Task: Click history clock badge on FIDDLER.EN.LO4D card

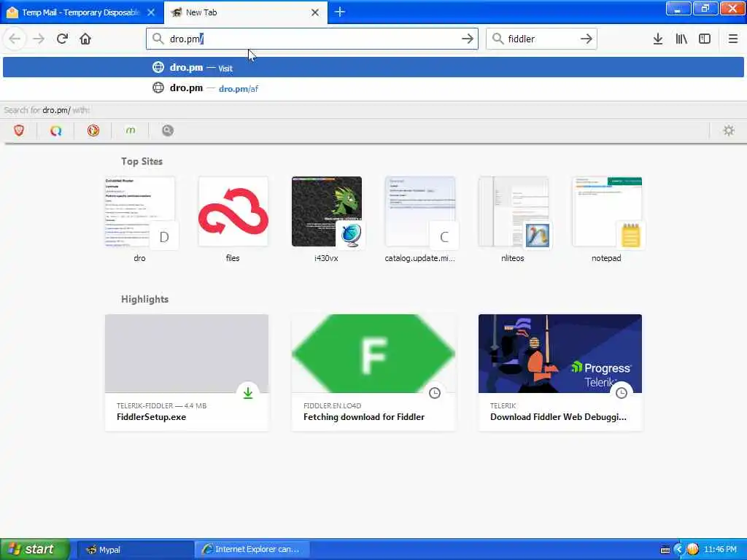Action: coord(435,393)
